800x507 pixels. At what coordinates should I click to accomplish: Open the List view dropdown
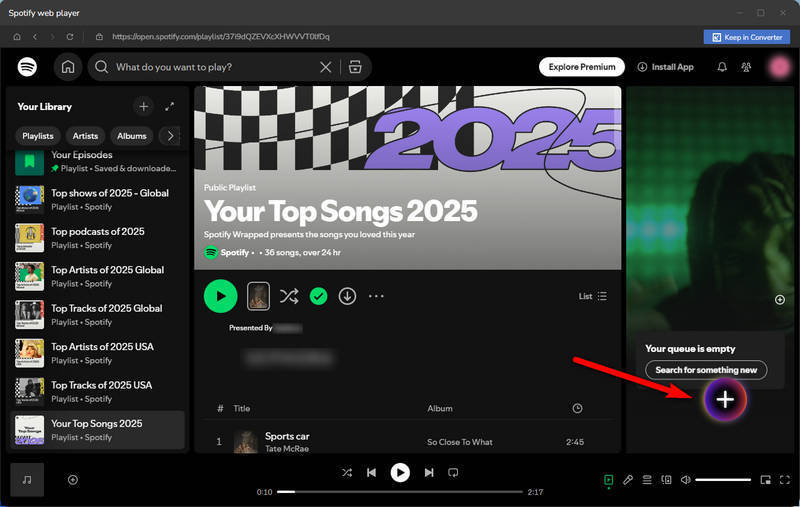pyautogui.click(x=592, y=296)
